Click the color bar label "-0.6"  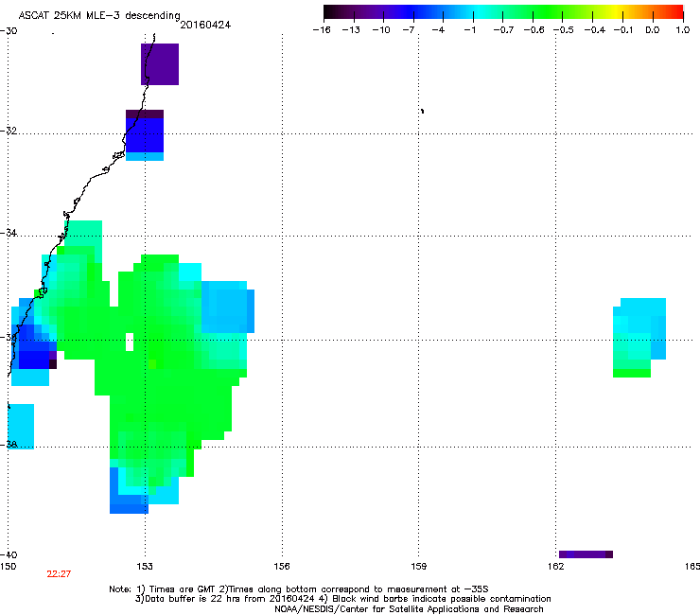534,30
